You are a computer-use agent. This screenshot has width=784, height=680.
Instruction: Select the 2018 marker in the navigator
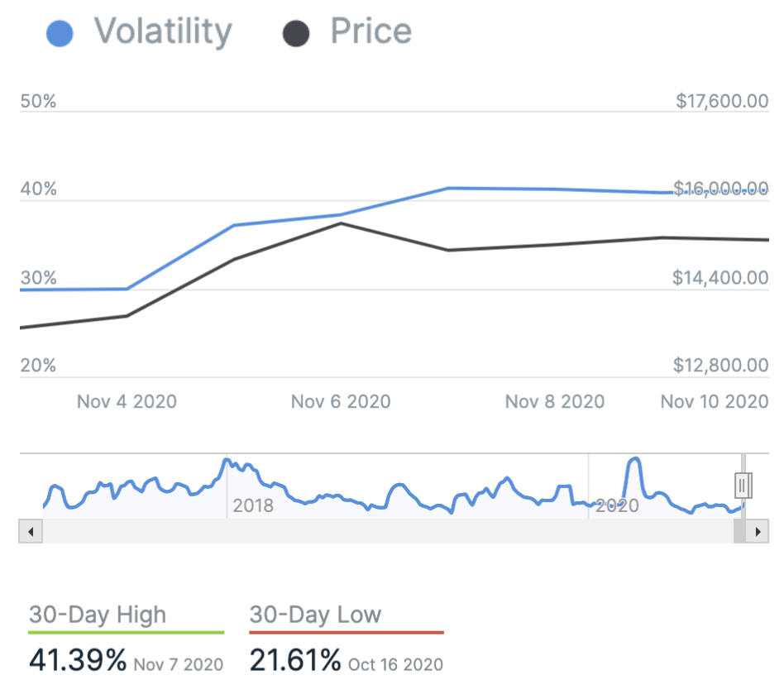[253, 505]
